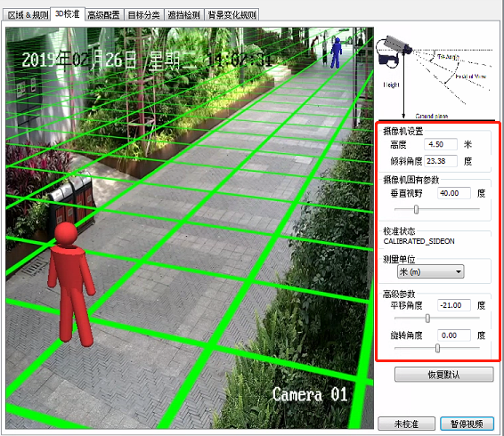Open the 测量单位 unit dropdown
Screen dimensions: 504x436
[x=431, y=271]
